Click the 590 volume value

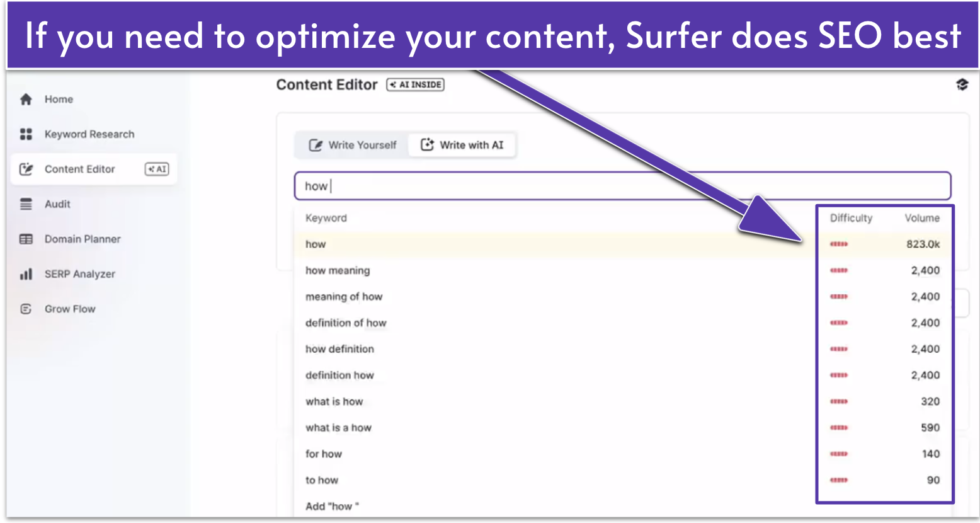[930, 427]
